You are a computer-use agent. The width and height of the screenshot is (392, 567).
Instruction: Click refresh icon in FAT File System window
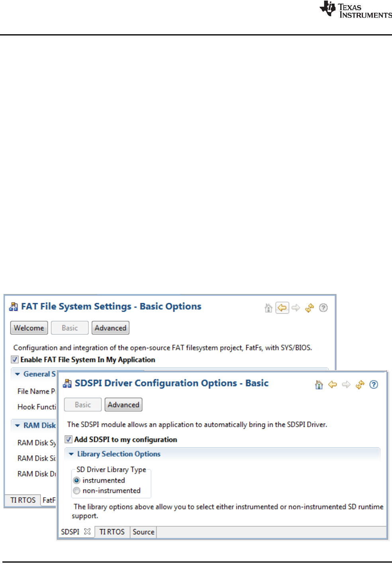click(x=310, y=308)
